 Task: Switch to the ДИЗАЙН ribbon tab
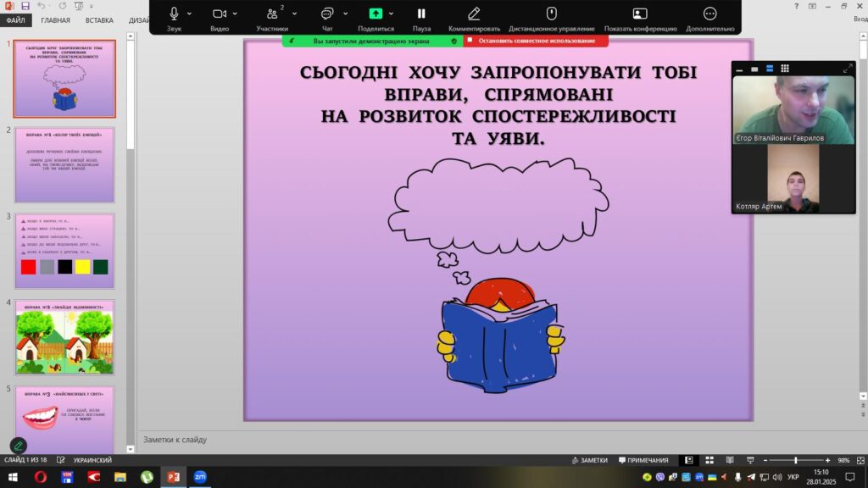click(139, 20)
